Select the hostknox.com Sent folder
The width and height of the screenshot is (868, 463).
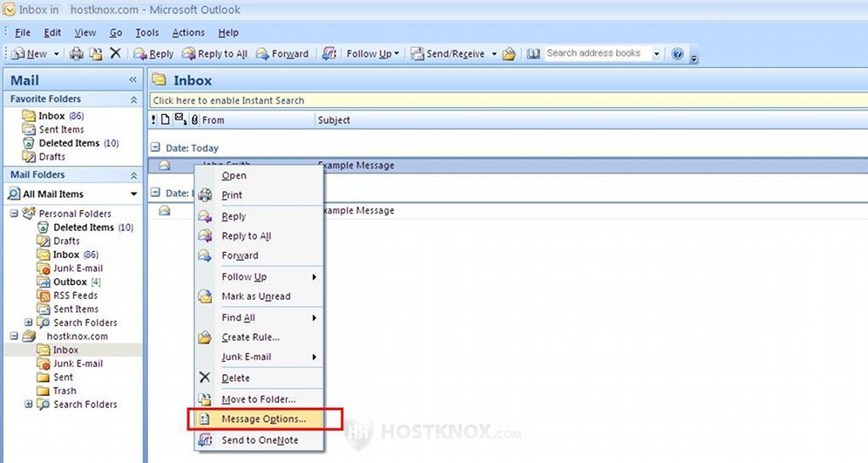pyautogui.click(x=55, y=378)
